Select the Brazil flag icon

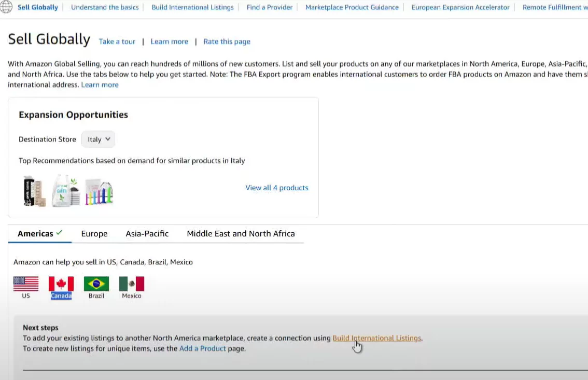click(x=96, y=284)
